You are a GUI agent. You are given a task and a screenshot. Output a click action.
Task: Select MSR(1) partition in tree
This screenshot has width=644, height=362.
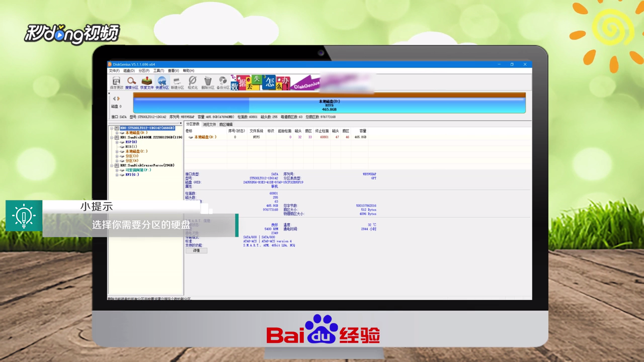[131, 147]
